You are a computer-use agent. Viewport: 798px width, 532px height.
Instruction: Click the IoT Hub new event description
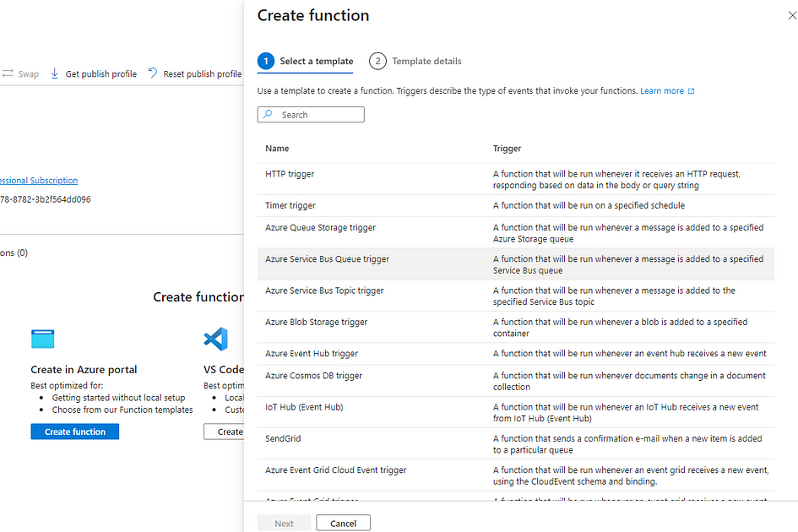pos(626,413)
